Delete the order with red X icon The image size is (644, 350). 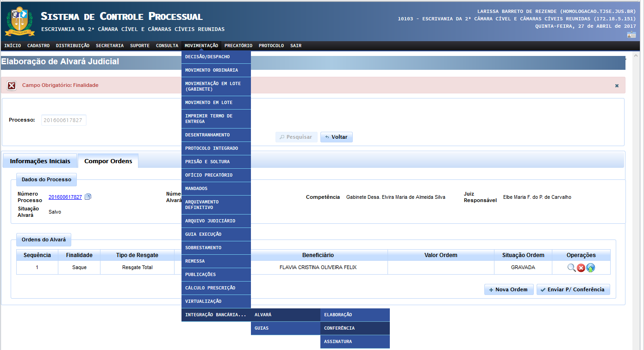(x=581, y=268)
